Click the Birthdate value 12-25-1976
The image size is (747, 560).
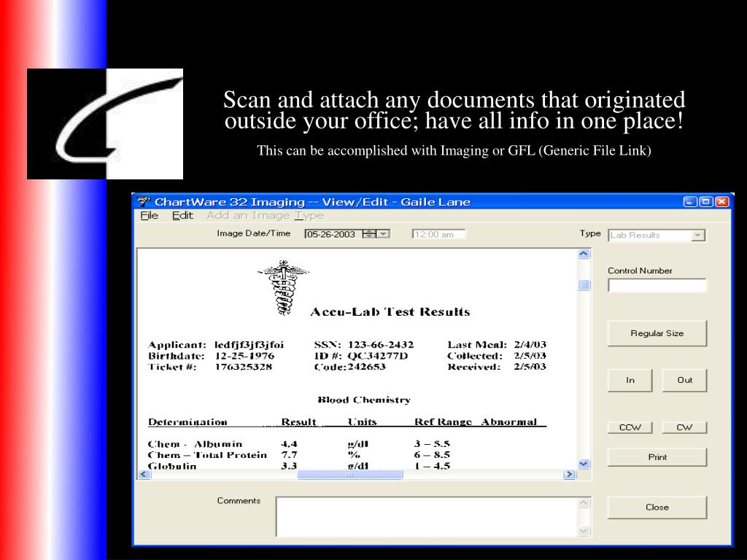[x=244, y=356]
